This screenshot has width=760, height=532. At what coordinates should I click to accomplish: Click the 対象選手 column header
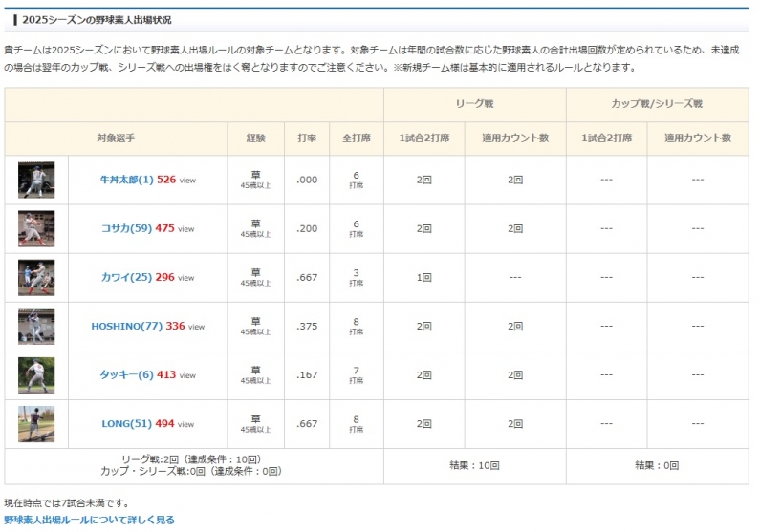(116, 138)
